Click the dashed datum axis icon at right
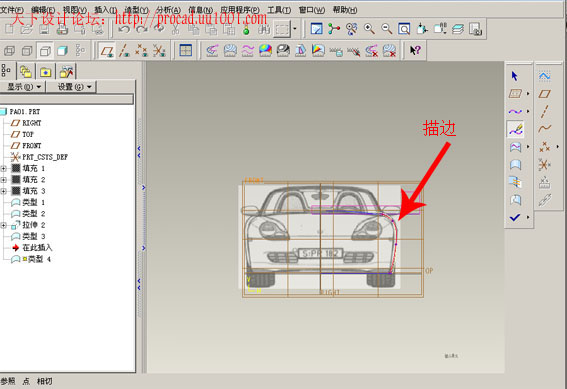Viewport: 567px width, 389px height. click(x=545, y=111)
